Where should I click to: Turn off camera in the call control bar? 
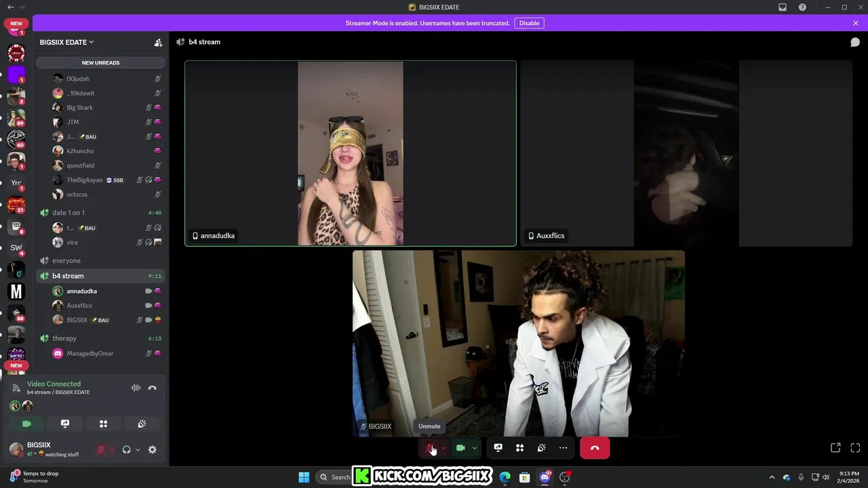tap(460, 448)
